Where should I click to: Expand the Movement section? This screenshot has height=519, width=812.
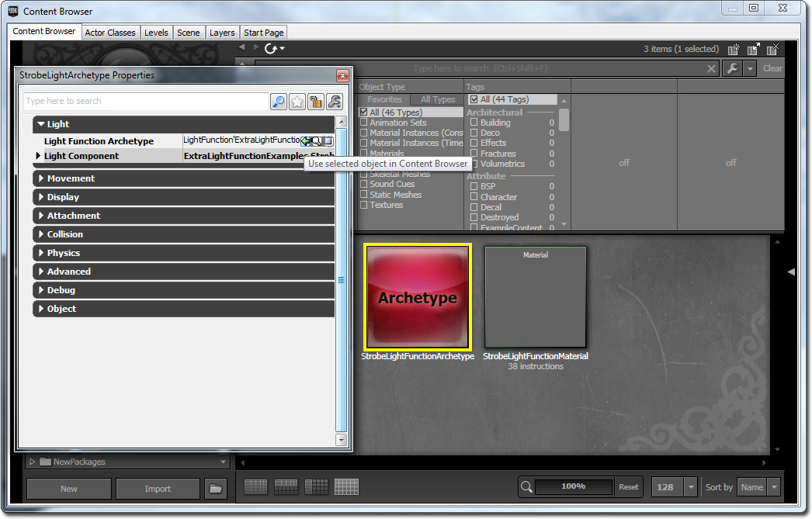[x=41, y=178]
